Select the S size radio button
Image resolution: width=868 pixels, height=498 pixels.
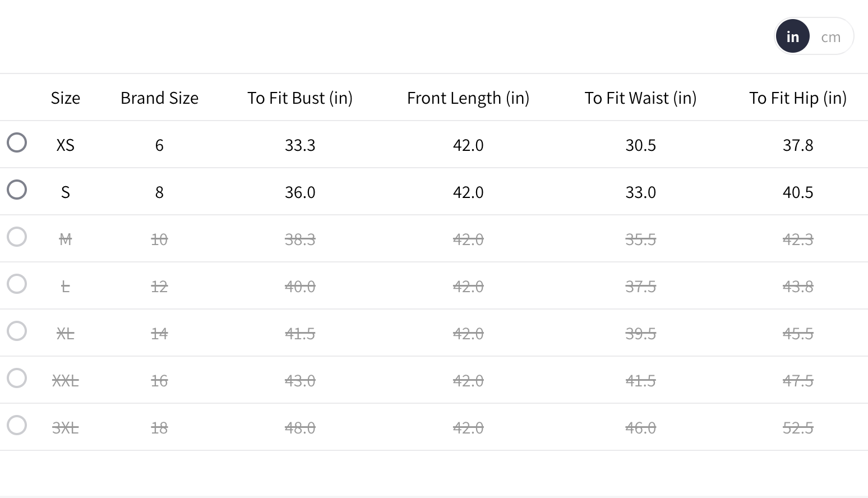(17, 190)
